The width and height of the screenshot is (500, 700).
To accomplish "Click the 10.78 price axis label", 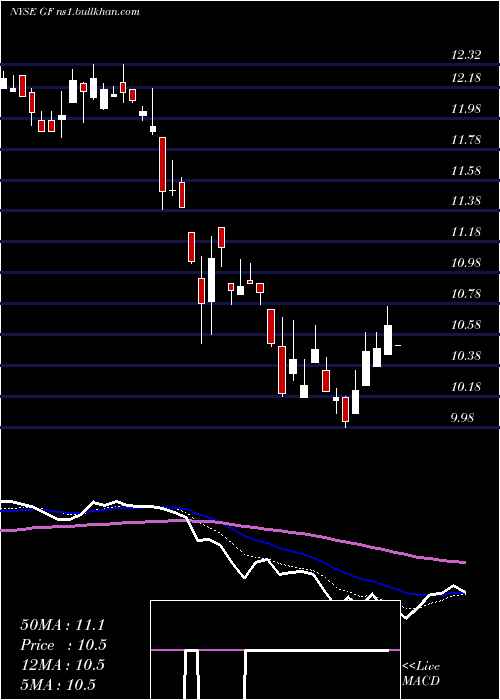I will pyautogui.click(x=466, y=294).
